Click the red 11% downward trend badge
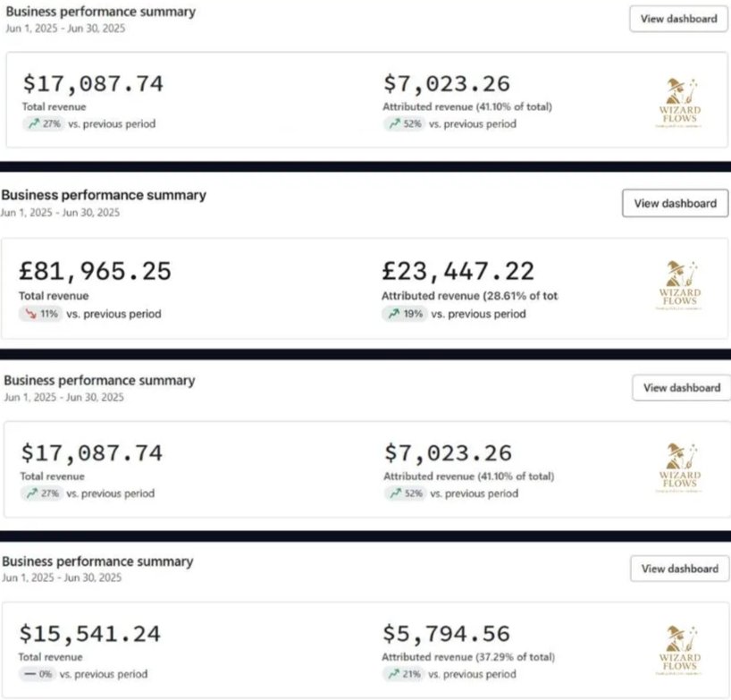 coord(40,314)
